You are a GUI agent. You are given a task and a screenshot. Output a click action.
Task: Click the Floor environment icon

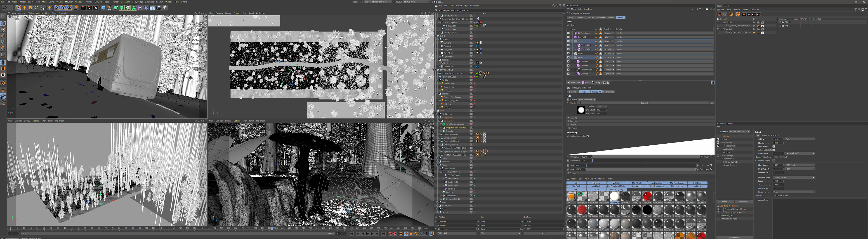pyautogui.click(x=152, y=8)
